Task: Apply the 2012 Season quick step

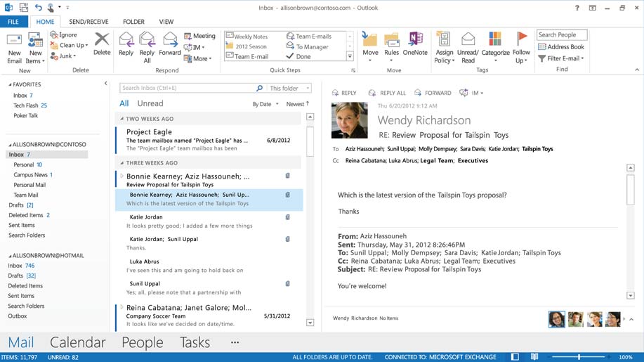Action: click(x=247, y=46)
